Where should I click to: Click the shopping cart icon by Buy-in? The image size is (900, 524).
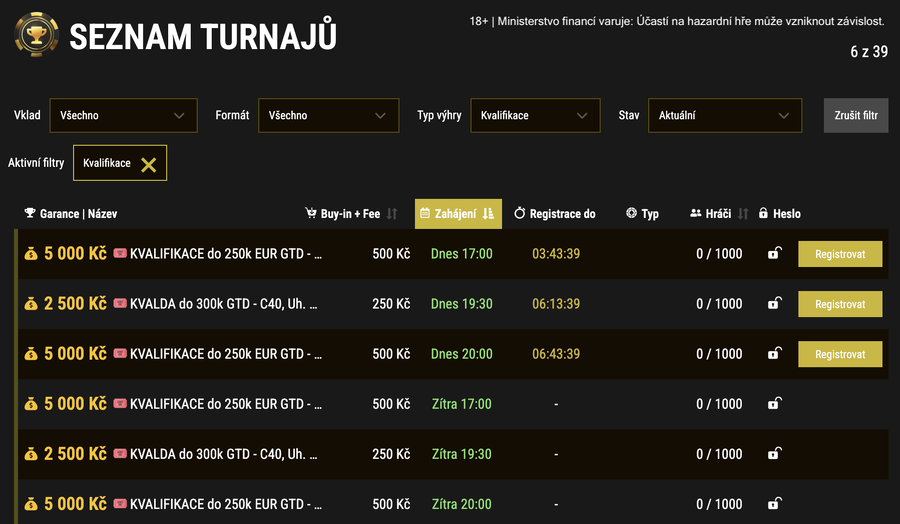coord(311,213)
